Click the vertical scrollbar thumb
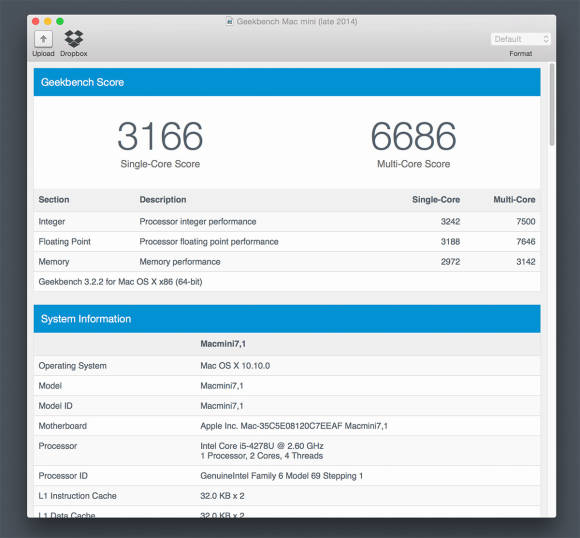 (x=552, y=105)
